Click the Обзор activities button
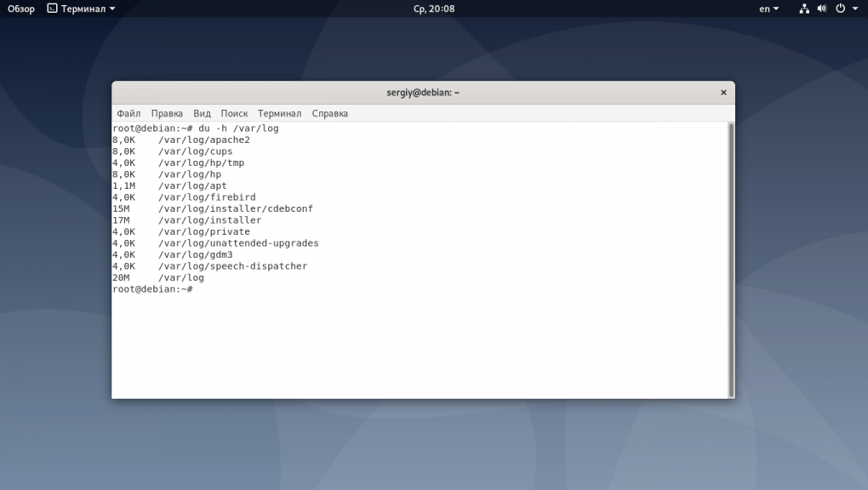The height and width of the screenshot is (490, 868). (21, 9)
